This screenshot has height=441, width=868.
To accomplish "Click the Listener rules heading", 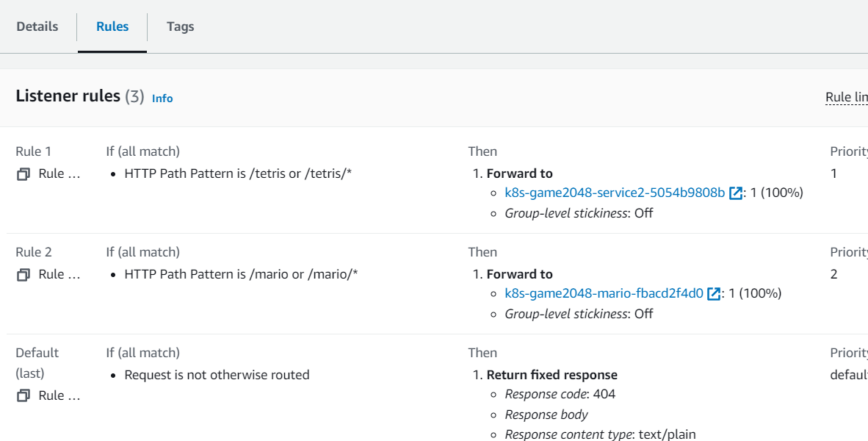I will pos(68,96).
